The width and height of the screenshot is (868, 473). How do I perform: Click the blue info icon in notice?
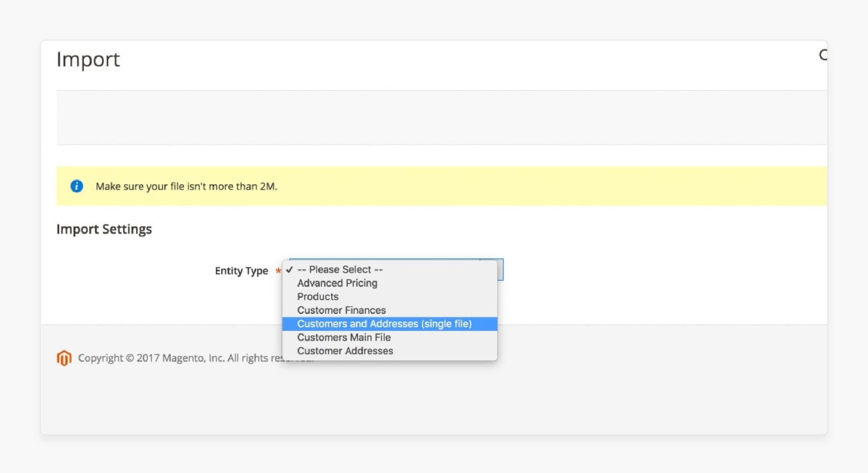77,186
